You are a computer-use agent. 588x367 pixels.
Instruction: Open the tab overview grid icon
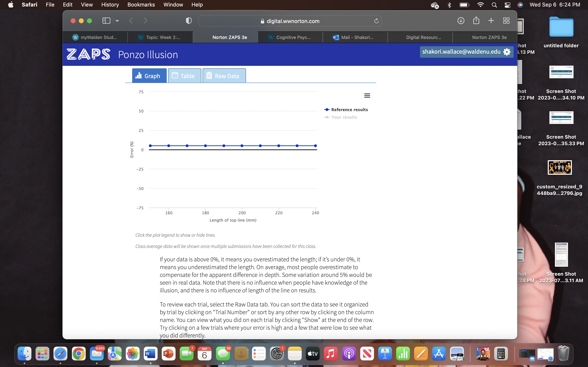point(506,21)
